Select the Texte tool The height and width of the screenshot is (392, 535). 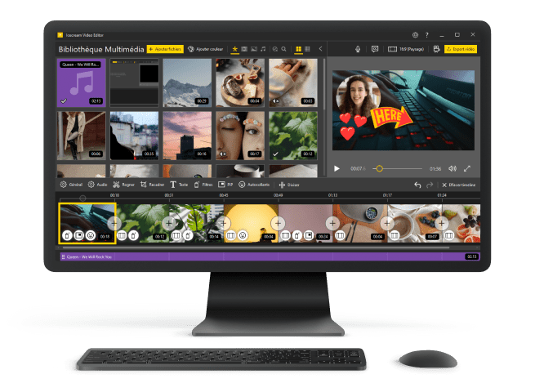(x=179, y=185)
